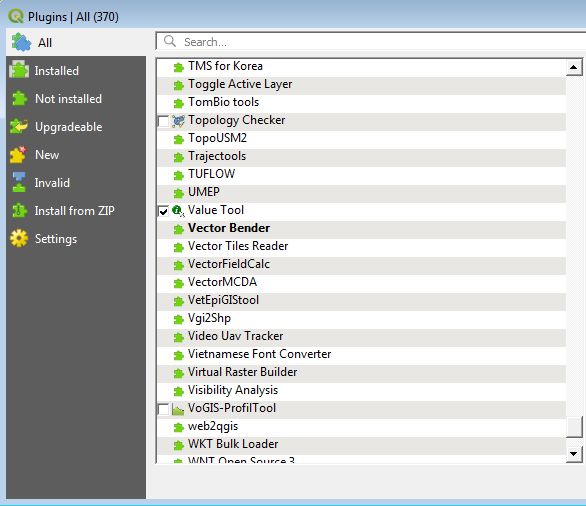586x506 pixels.
Task: Click the Value Tool plugin icon
Action: coord(178,211)
